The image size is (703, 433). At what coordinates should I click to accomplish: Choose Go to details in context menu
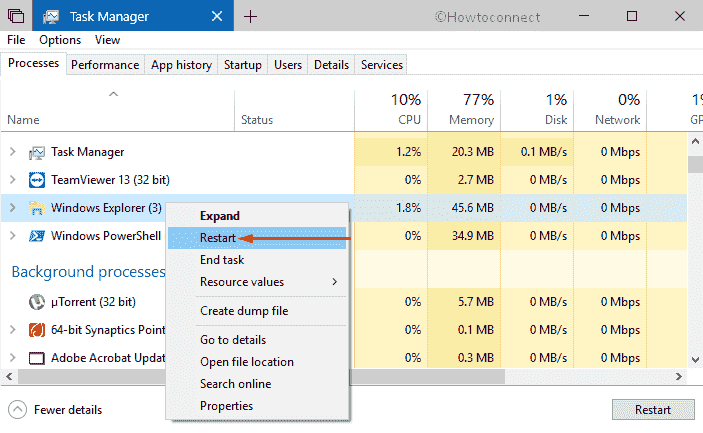(x=257, y=340)
